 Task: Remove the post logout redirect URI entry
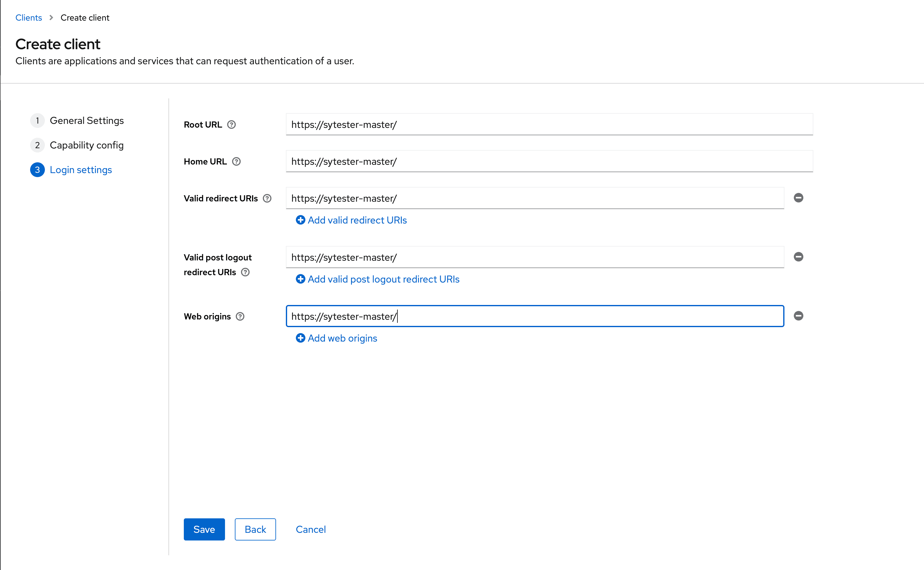click(x=799, y=257)
